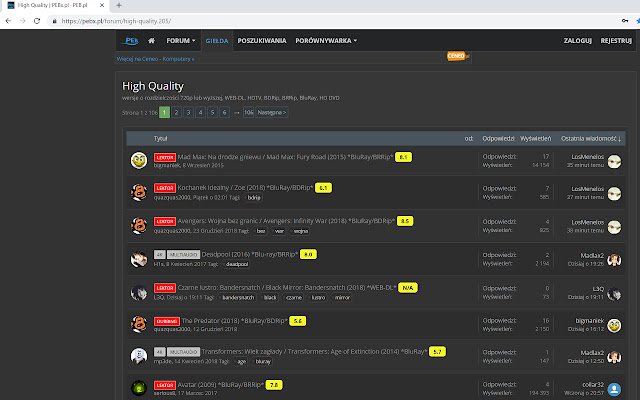
Task: Open Mad Max: Fury Road thread
Action: [x=285, y=157]
